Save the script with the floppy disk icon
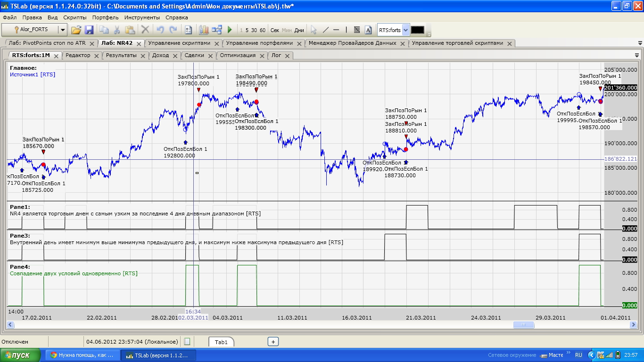 click(89, 30)
